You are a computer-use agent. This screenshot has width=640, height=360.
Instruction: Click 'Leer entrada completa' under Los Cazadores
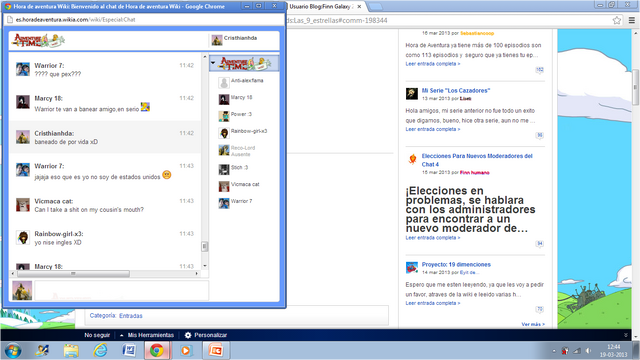pyautogui.click(x=433, y=129)
